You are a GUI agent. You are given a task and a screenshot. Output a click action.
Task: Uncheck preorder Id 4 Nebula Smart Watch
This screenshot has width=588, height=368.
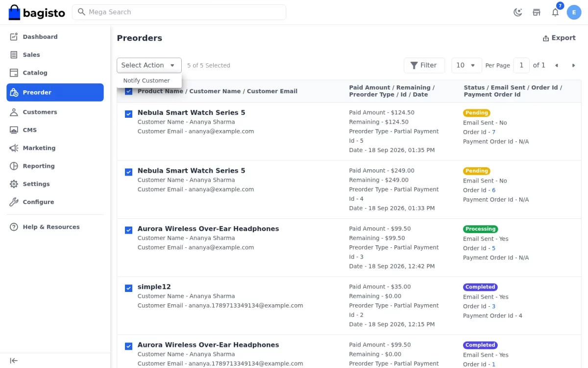[128, 172]
